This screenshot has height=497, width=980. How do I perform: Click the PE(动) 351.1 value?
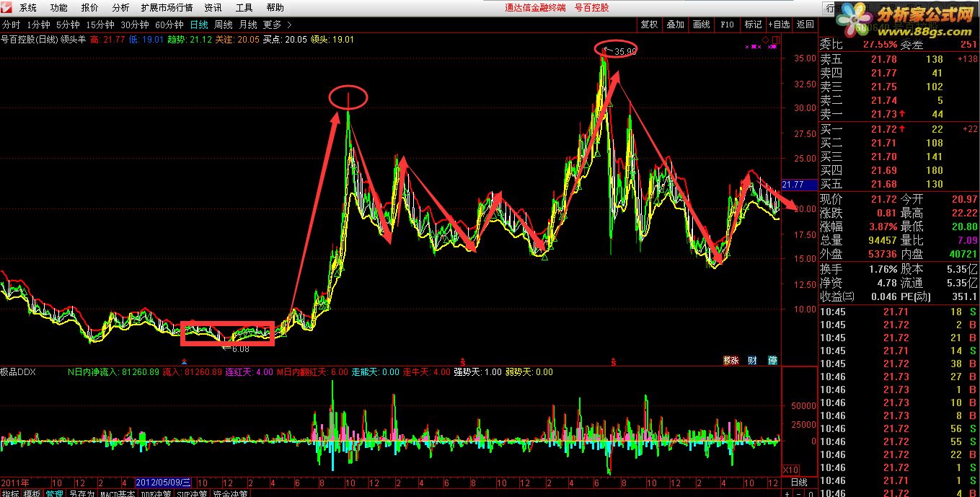pos(964,296)
